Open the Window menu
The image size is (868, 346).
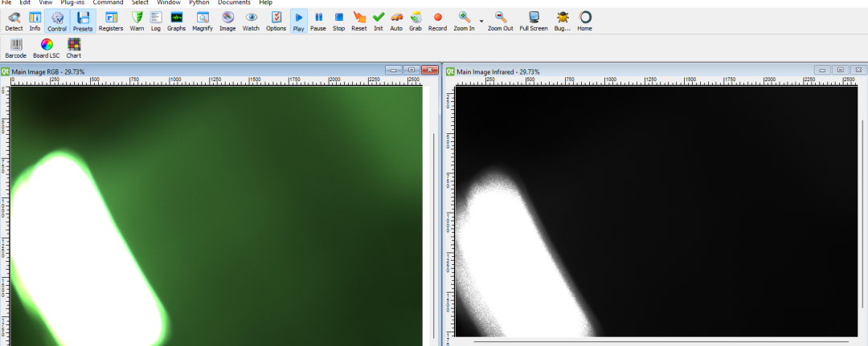[x=169, y=2]
